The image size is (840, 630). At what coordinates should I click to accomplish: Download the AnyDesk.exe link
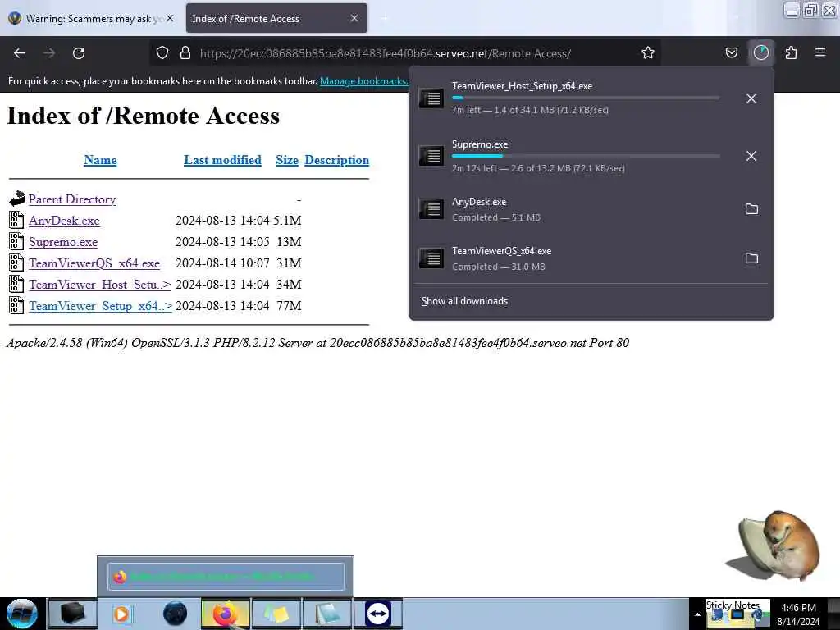64,221
